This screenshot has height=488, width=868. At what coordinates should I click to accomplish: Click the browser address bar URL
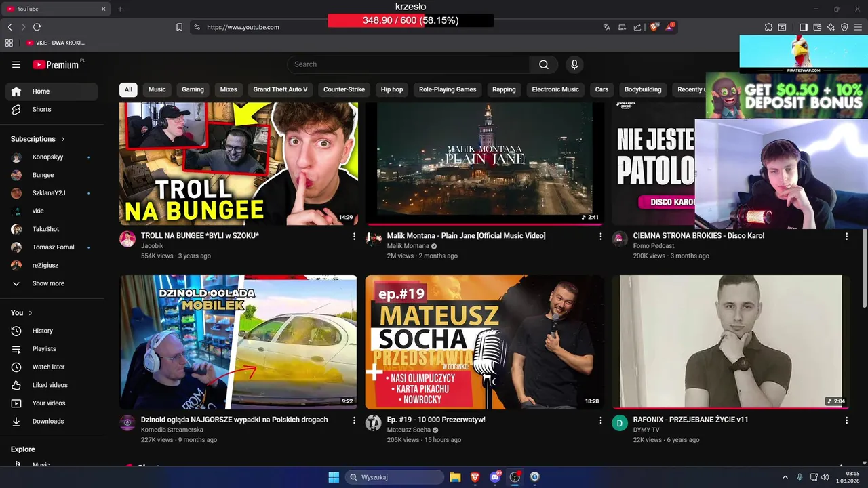tap(243, 27)
